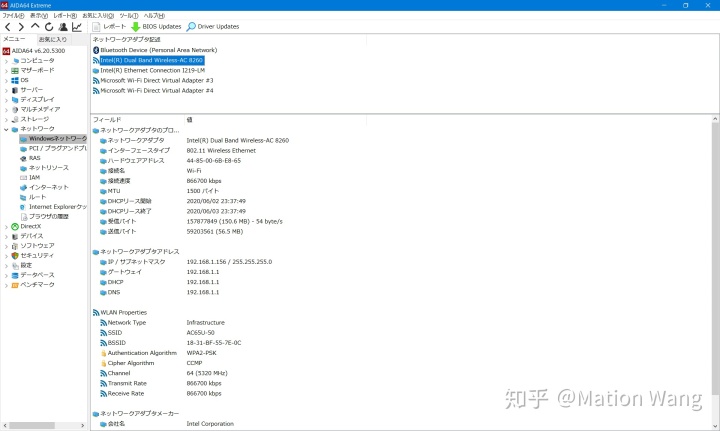Select Intel(R) Dual Band Wireless-AC 8260 adapter
720x431 pixels.
(148, 60)
